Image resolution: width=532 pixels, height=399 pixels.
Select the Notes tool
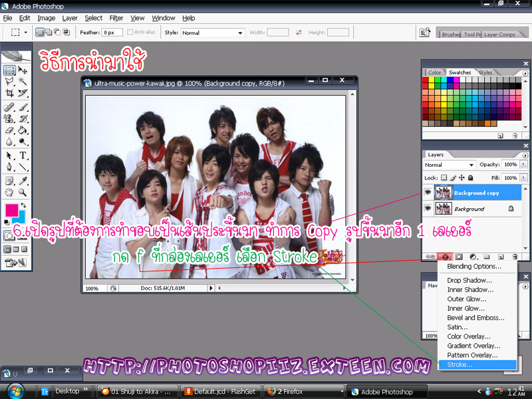tap(9, 181)
